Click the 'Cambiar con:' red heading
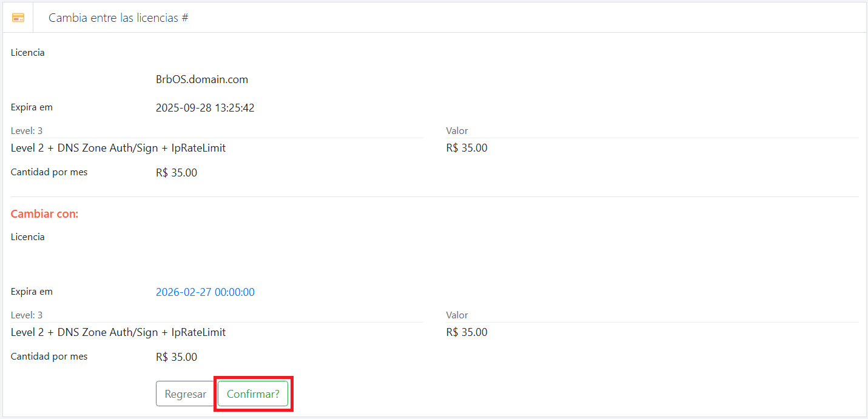This screenshot has width=868, height=419. pos(45,214)
